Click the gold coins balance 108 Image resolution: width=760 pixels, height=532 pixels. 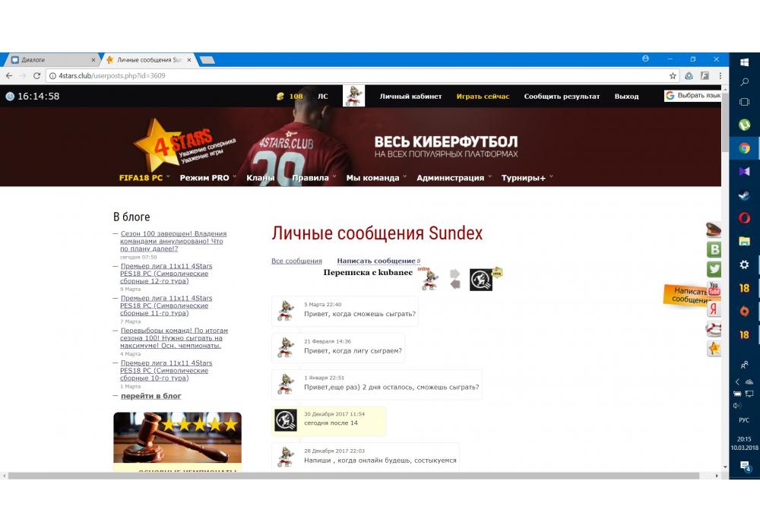(x=290, y=97)
